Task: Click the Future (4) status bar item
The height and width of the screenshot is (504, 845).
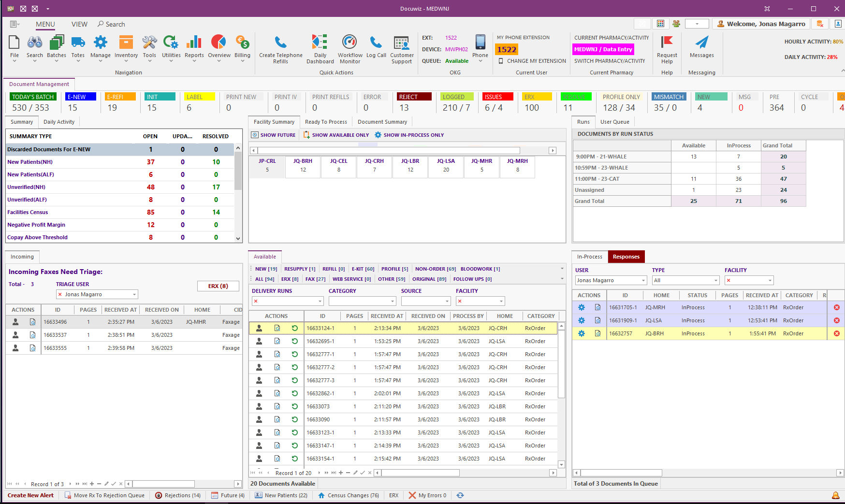Action: pyautogui.click(x=228, y=495)
